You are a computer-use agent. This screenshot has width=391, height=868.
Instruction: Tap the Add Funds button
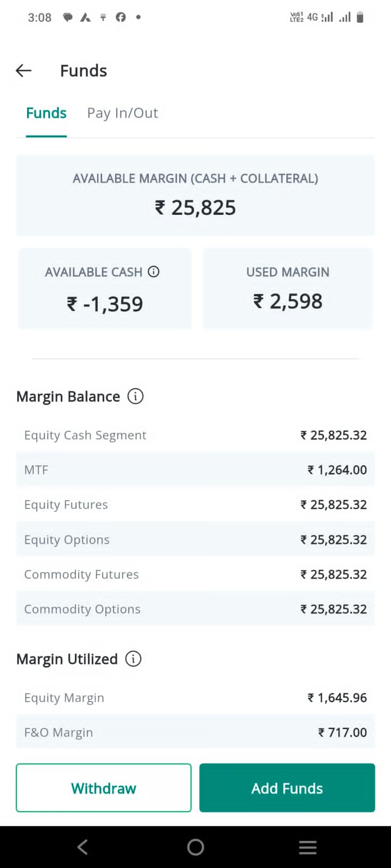[x=287, y=788]
